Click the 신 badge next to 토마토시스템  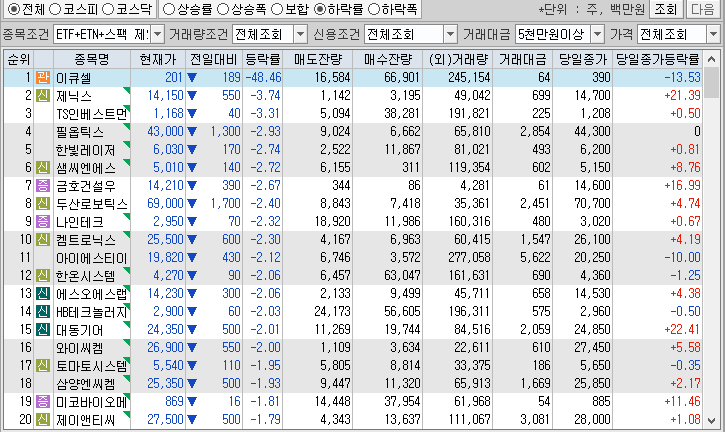pos(43,366)
